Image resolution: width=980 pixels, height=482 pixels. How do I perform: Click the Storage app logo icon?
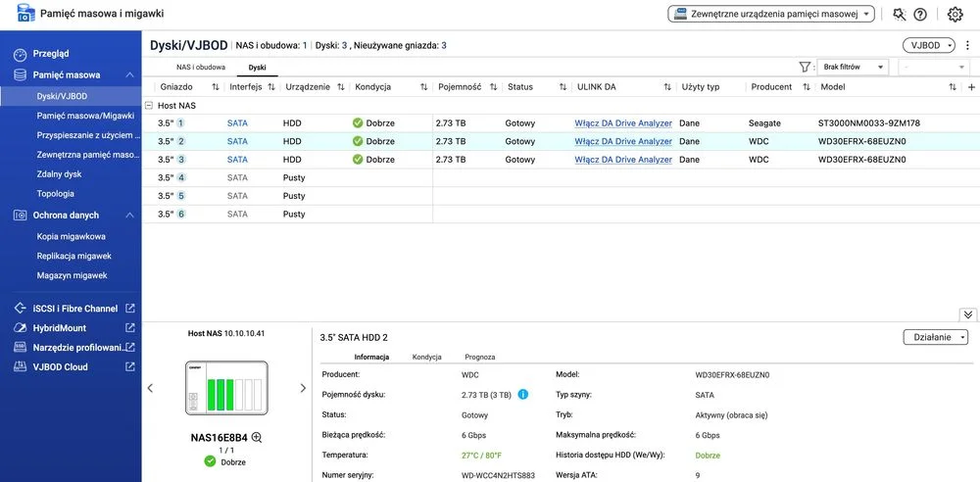point(26,13)
